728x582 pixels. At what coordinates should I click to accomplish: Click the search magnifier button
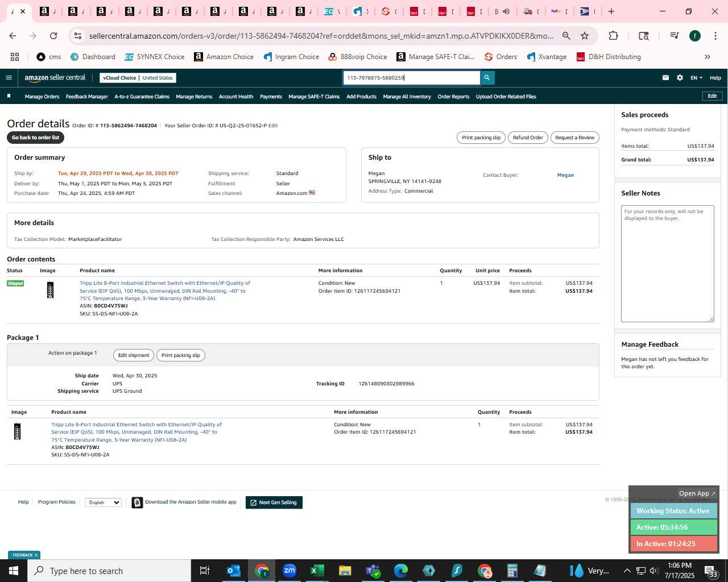pos(487,78)
